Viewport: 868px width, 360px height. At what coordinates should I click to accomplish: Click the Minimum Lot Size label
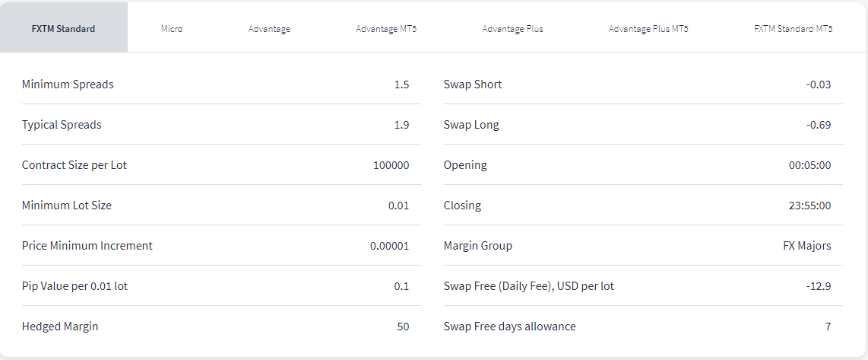pos(66,205)
